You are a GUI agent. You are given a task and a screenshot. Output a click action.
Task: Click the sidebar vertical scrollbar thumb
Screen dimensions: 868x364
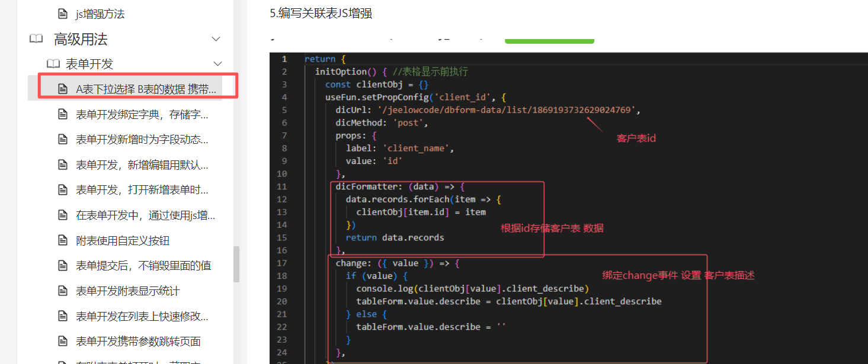coord(236,264)
